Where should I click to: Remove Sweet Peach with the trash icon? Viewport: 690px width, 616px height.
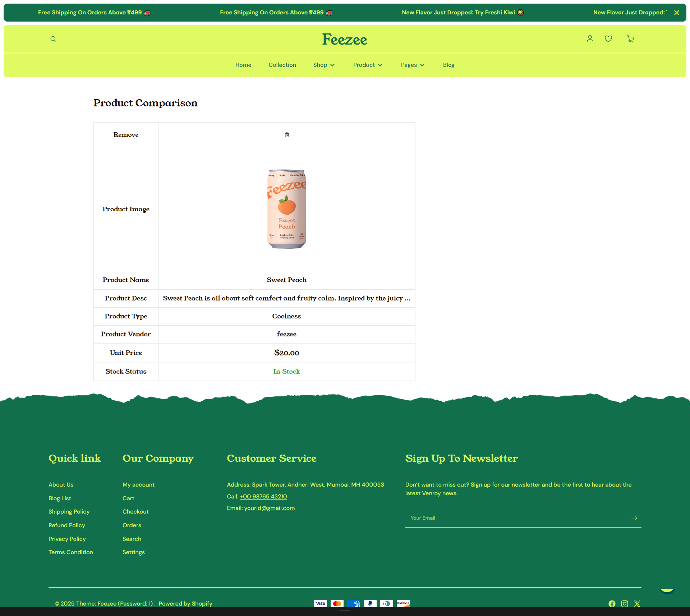pos(286,135)
